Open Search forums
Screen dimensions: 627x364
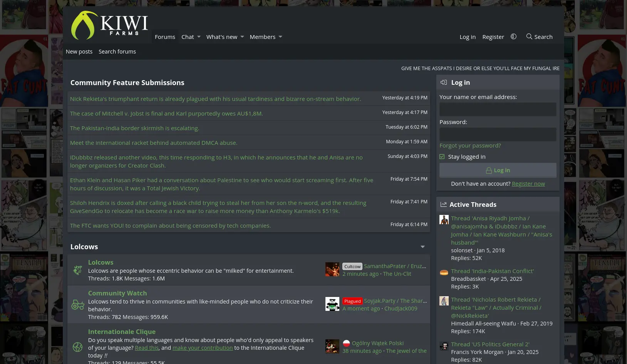[x=117, y=52]
